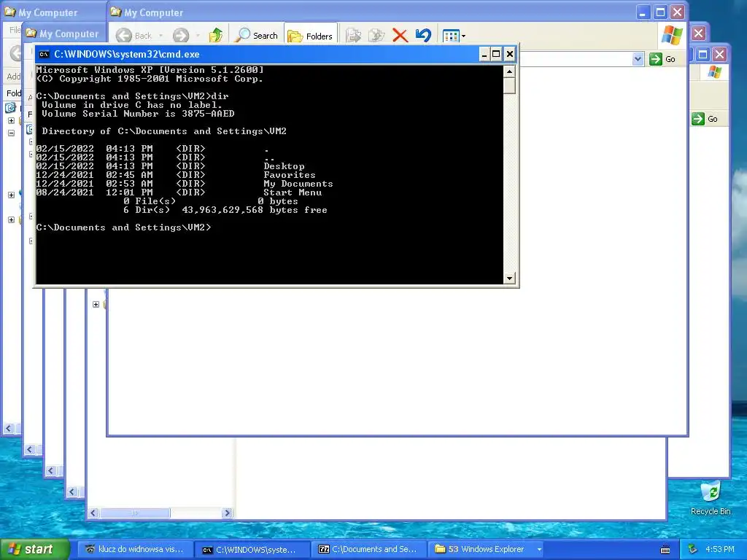The width and height of the screenshot is (747, 560).
Task: Click the cmd window scroll up arrow
Action: [509, 72]
